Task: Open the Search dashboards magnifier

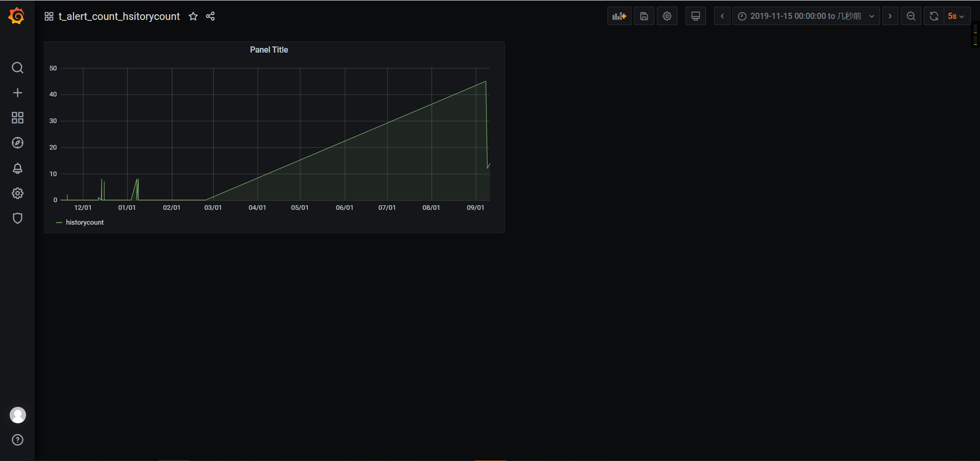Action: (x=17, y=67)
